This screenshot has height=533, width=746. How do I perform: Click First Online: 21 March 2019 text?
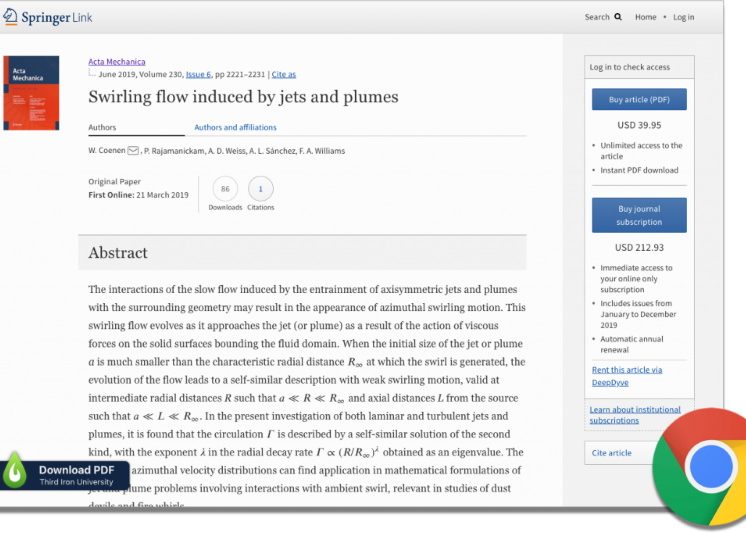pyautogui.click(x=138, y=195)
